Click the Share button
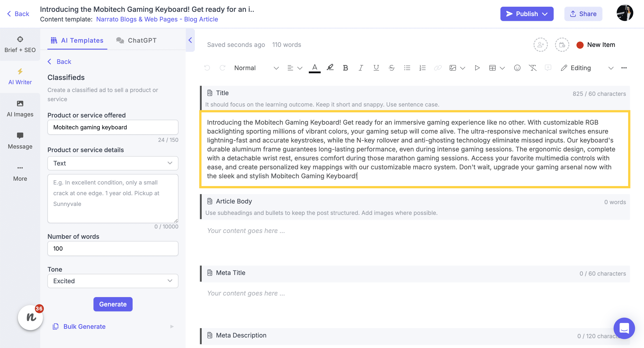 (583, 14)
